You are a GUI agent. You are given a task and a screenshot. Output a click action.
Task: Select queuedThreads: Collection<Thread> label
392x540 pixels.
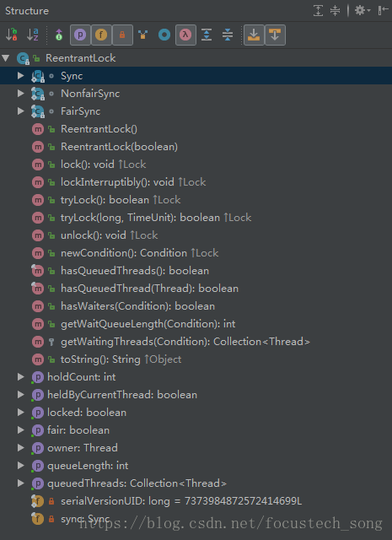pyautogui.click(x=137, y=483)
